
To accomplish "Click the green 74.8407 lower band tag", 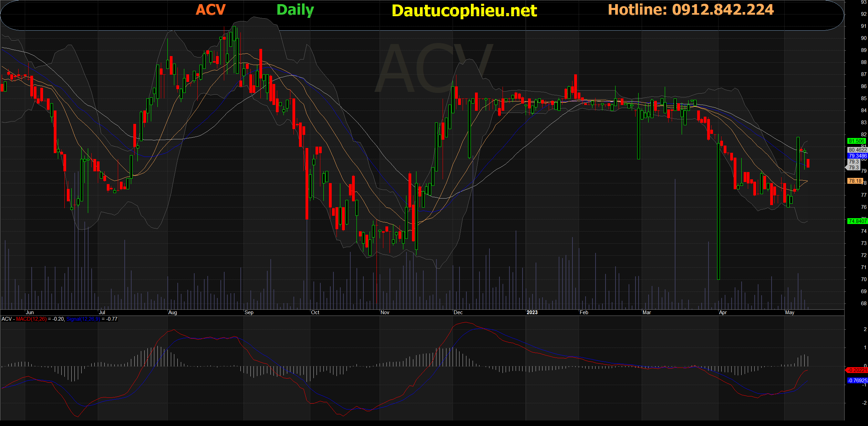I will pos(857,221).
